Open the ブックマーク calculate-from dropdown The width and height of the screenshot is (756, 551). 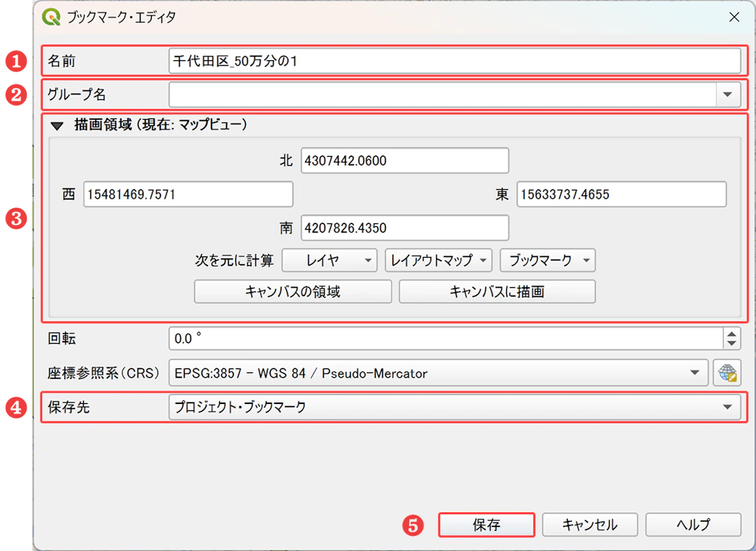[547, 260]
